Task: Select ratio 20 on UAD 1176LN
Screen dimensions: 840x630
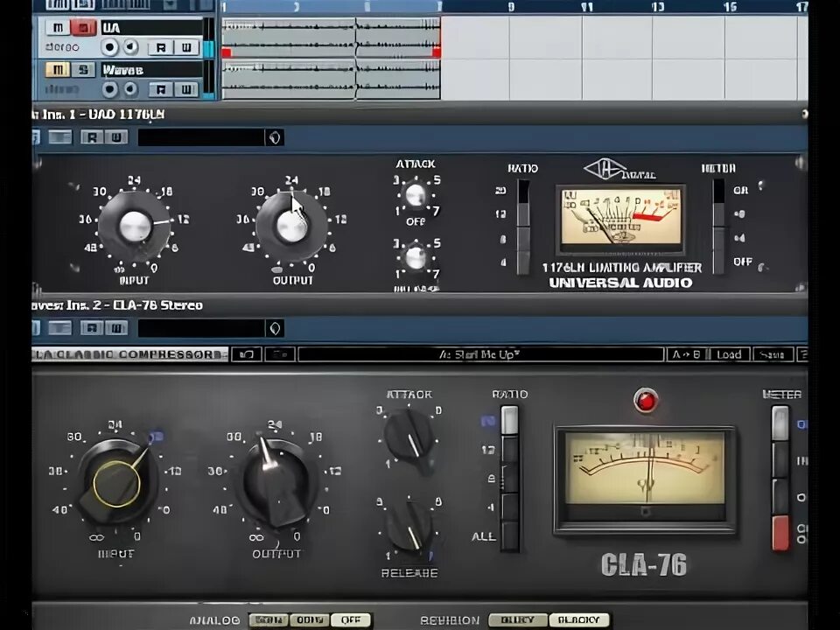Action: (523, 192)
